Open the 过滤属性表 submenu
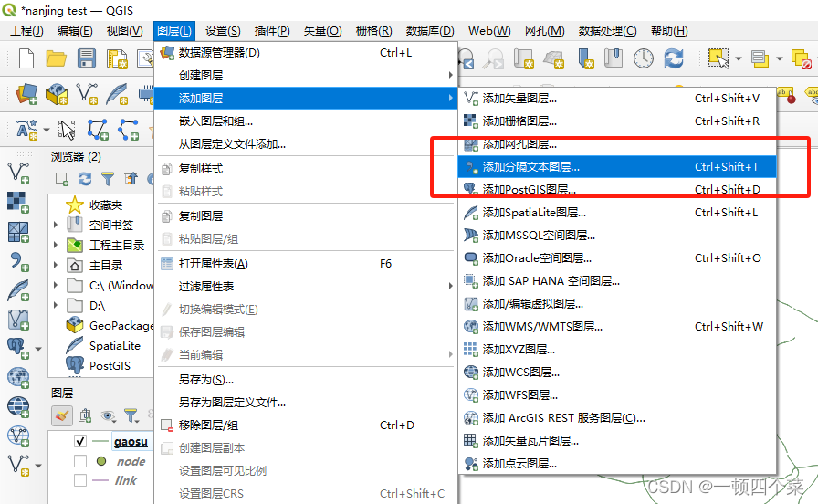818x504 pixels. click(306, 286)
